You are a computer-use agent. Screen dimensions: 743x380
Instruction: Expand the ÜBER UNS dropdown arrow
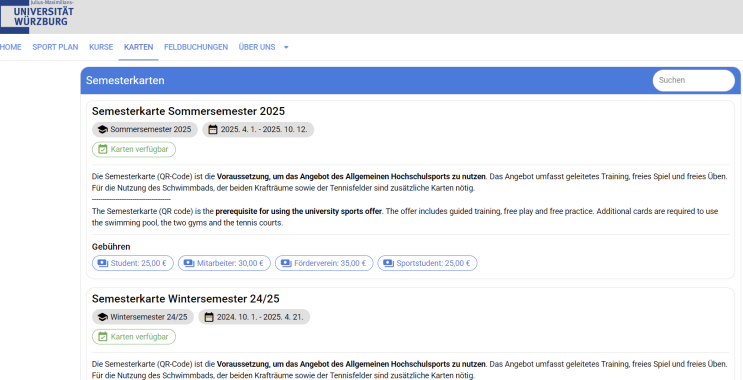click(x=286, y=47)
